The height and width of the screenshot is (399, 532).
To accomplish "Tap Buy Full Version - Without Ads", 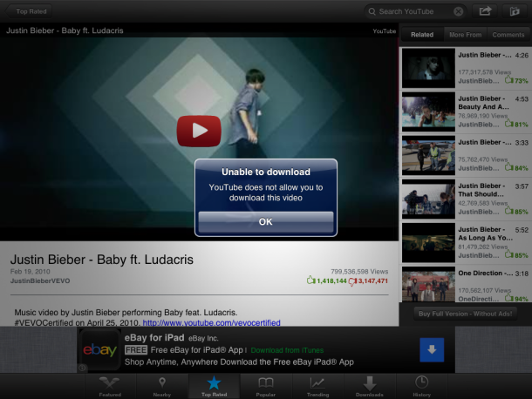I will click(465, 313).
